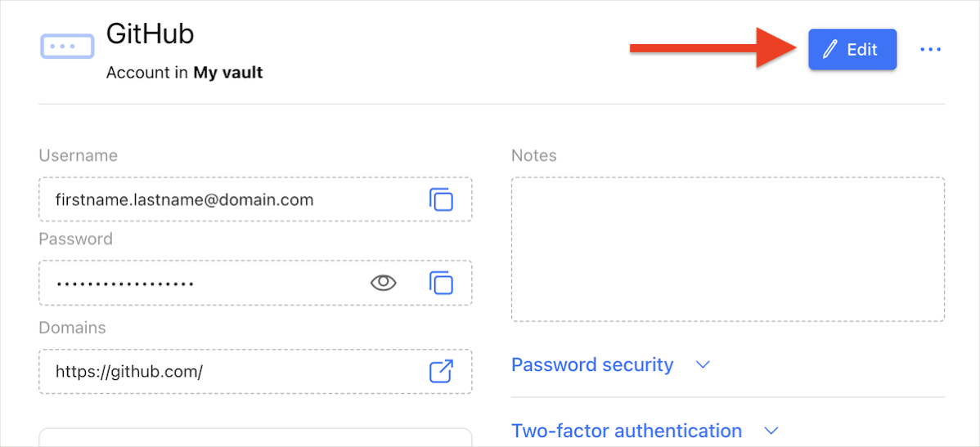This screenshot has width=980, height=447.
Task: Click the blue Edit button
Action: click(852, 49)
